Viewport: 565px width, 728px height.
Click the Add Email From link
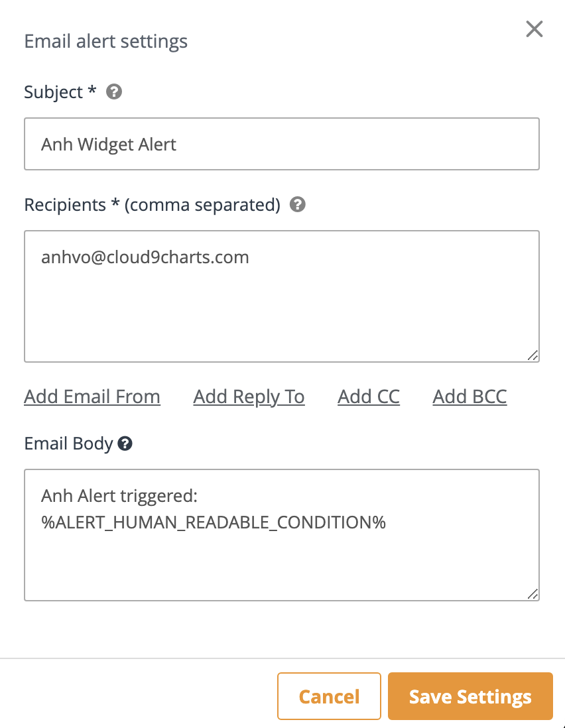92,397
